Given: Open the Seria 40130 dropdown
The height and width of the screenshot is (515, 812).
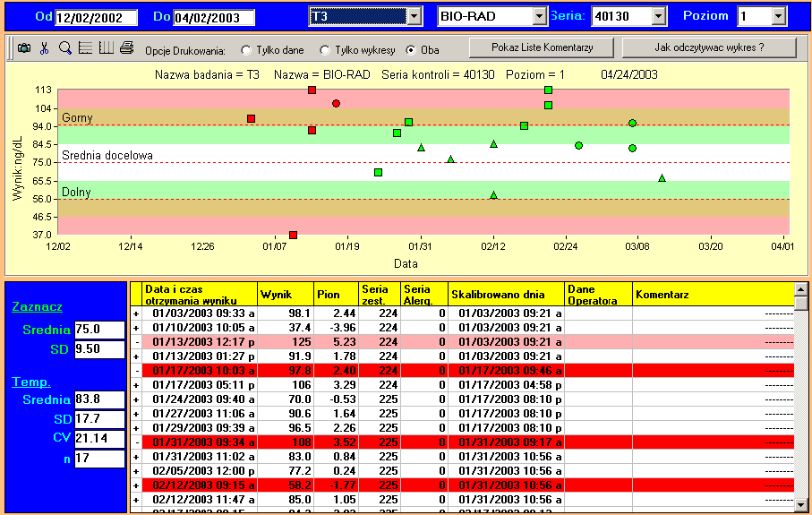Looking at the screenshot, I should [659, 16].
